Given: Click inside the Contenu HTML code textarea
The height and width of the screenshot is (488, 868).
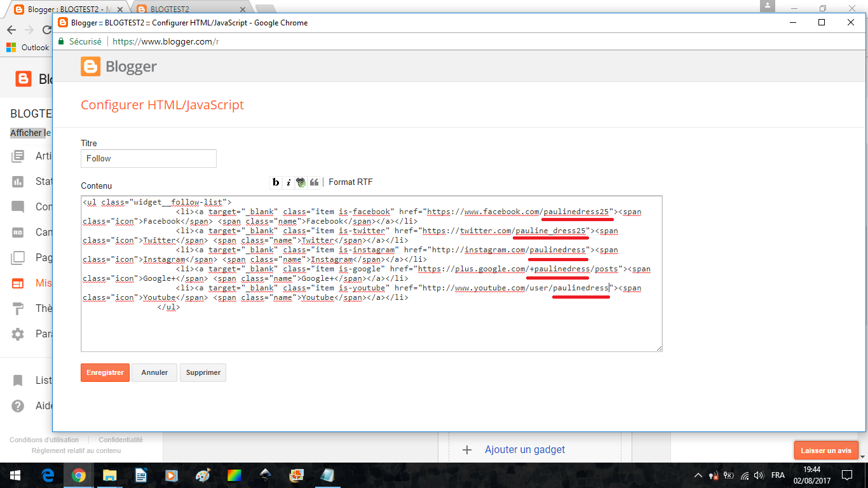Looking at the screenshot, I should [371, 324].
